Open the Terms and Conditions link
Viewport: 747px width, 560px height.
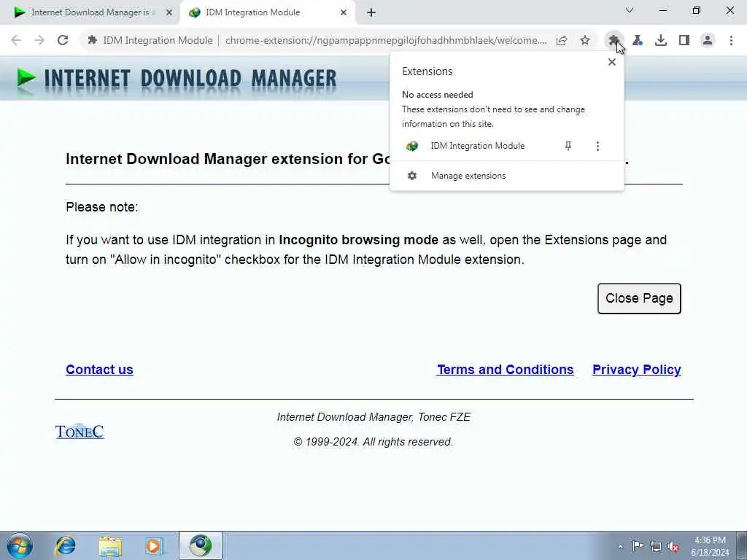(x=505, y=370)
